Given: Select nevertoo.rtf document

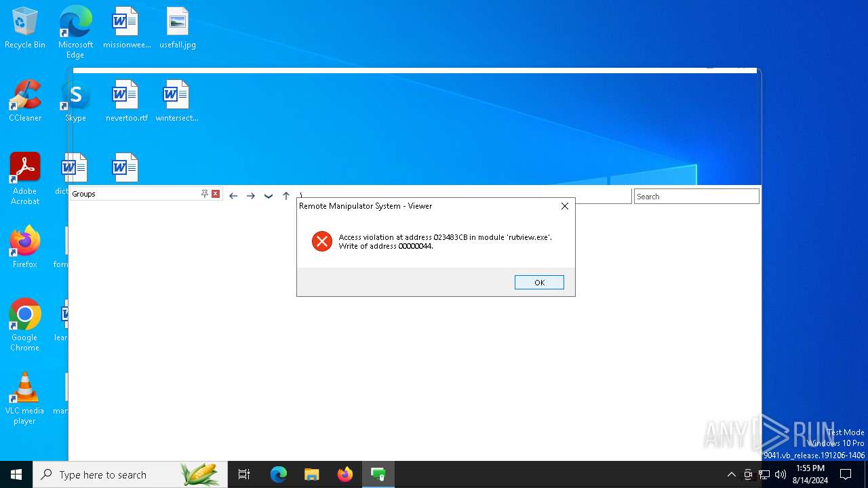Looking at the screenshot, I should point(127,102).
